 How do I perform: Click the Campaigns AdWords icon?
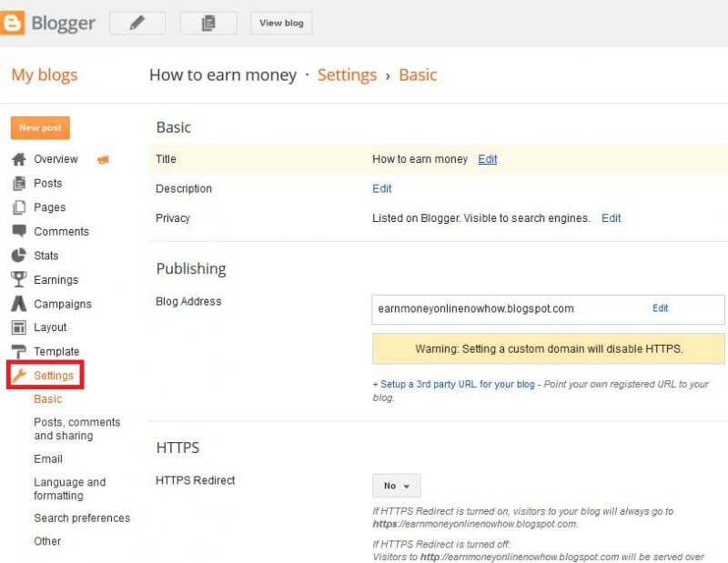click(18, 304)
